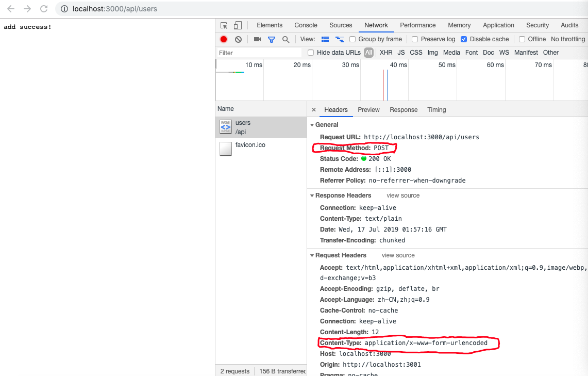Click view source next to Response Headers

point(403,195)
